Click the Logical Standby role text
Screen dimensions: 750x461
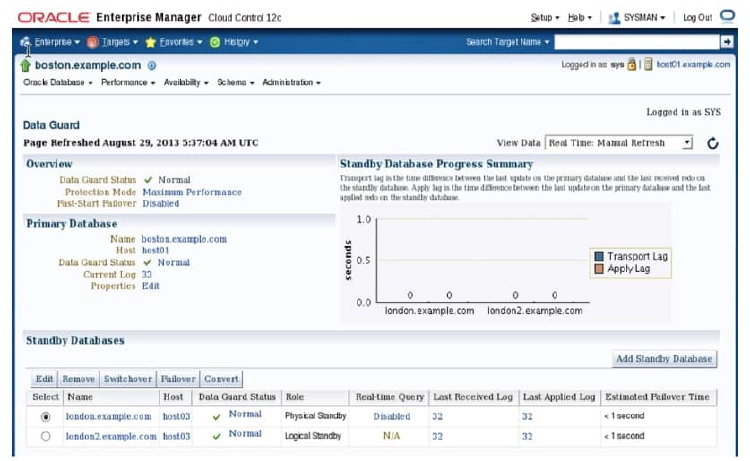click(313, 436)
